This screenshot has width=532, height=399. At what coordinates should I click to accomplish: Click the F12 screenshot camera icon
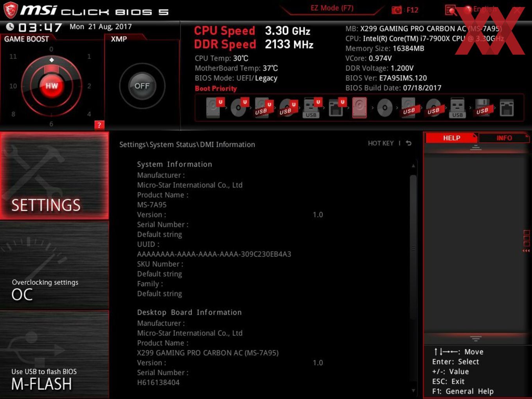click(397, 10)
